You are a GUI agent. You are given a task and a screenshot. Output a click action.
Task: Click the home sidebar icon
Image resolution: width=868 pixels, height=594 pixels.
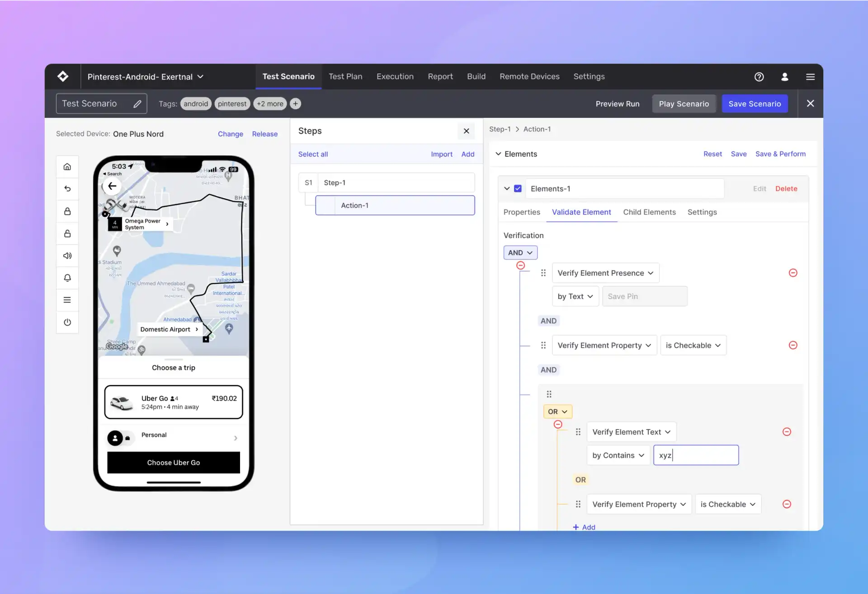[67, 167]
